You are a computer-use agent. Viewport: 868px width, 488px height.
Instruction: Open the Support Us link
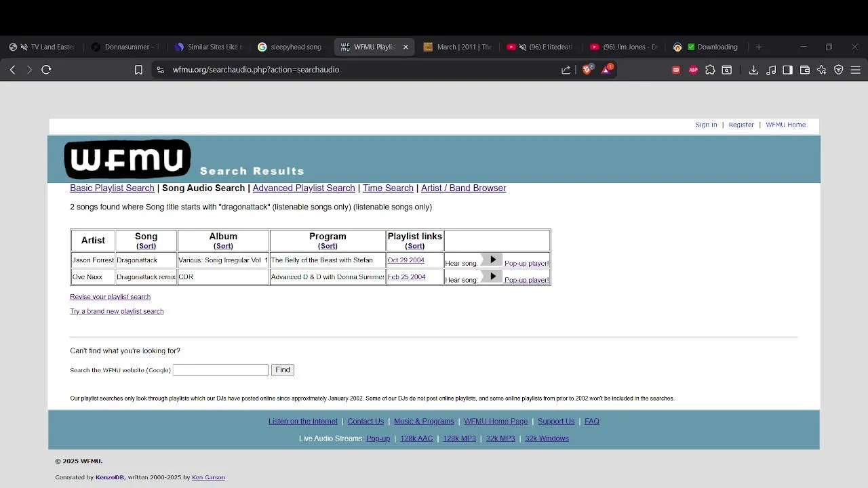coord(556,422)
